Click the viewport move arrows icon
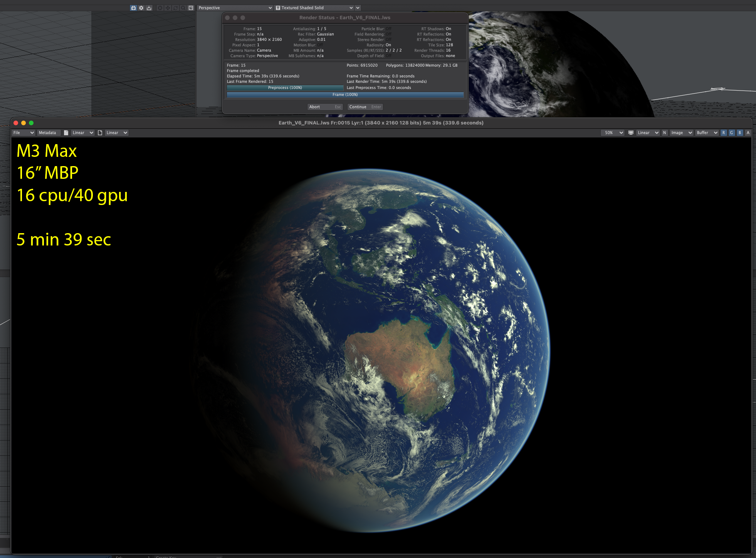 coord(168,8)
